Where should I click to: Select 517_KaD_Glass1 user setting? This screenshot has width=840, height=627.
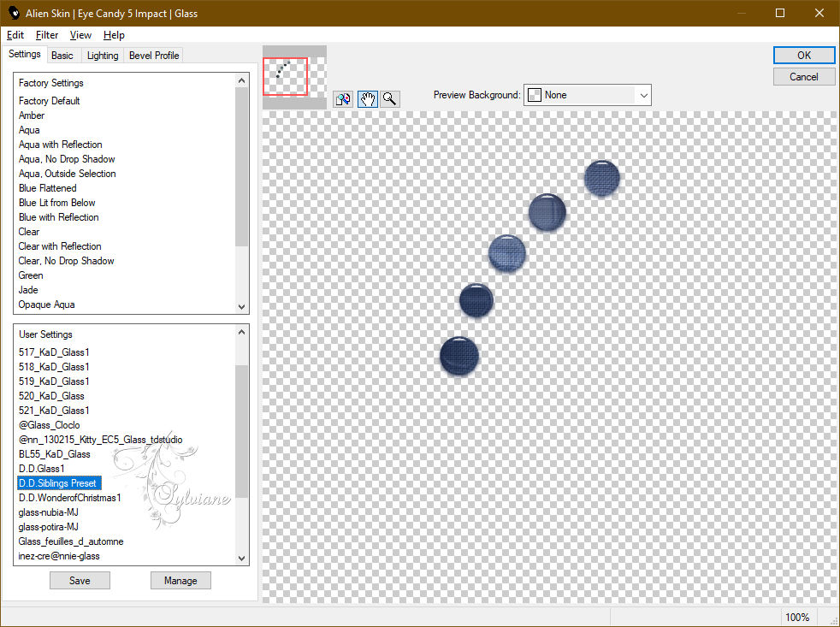(54, 352)
